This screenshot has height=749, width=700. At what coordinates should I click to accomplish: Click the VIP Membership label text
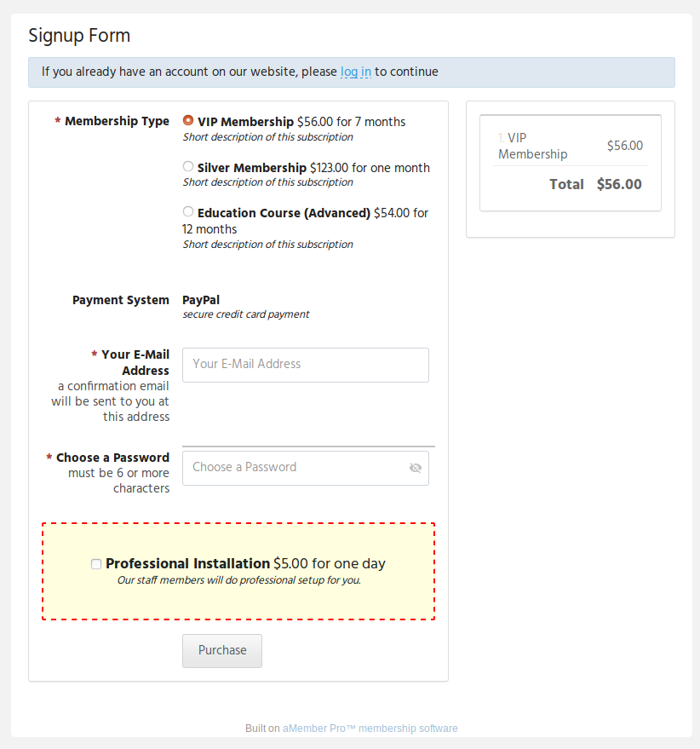click(x=245, y=122)
